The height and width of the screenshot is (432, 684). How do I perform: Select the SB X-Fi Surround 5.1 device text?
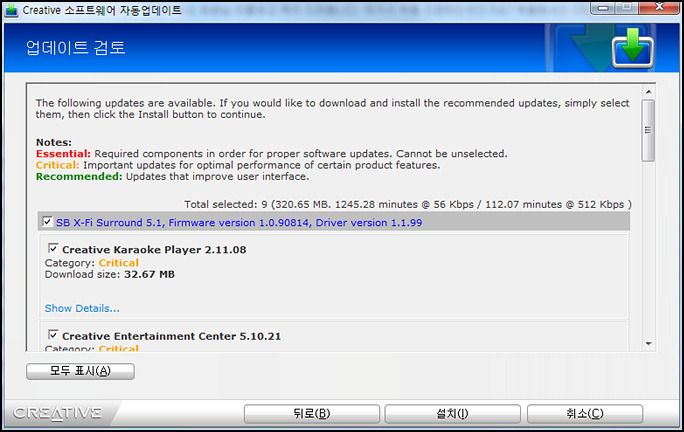(x=239, y=223)
